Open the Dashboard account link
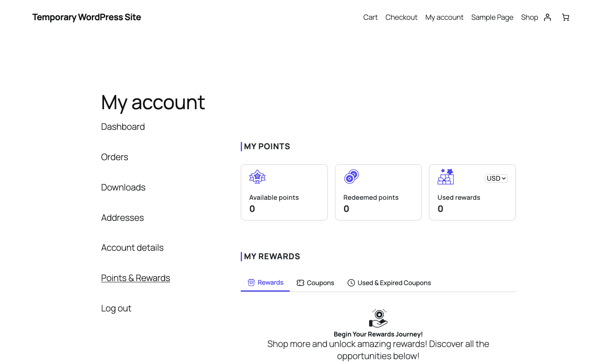Image resolution: width=607 pixels, height=364 pixels. (123, 127)
